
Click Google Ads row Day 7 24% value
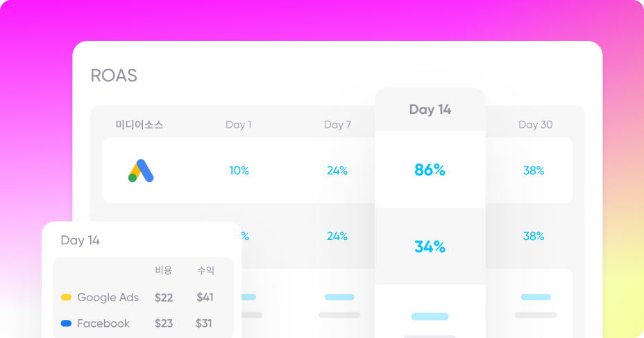(337, 171)
